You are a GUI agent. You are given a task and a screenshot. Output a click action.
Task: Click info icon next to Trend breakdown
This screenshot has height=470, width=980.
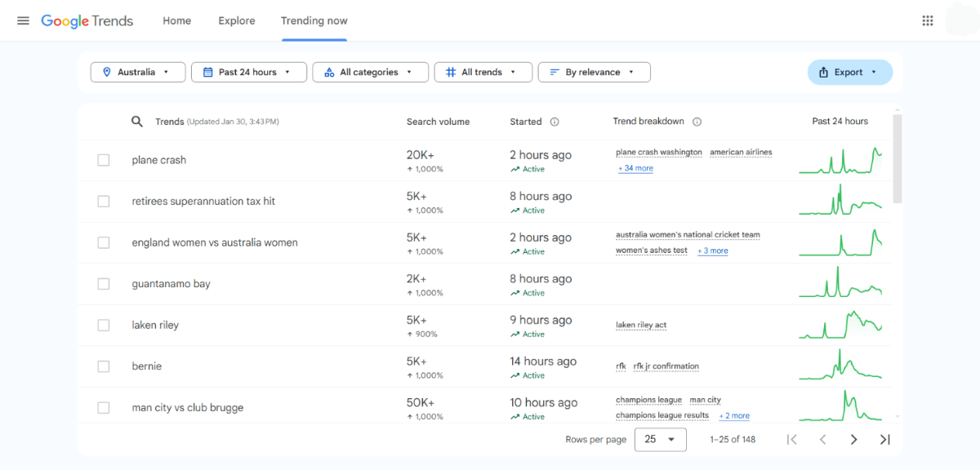697,122
